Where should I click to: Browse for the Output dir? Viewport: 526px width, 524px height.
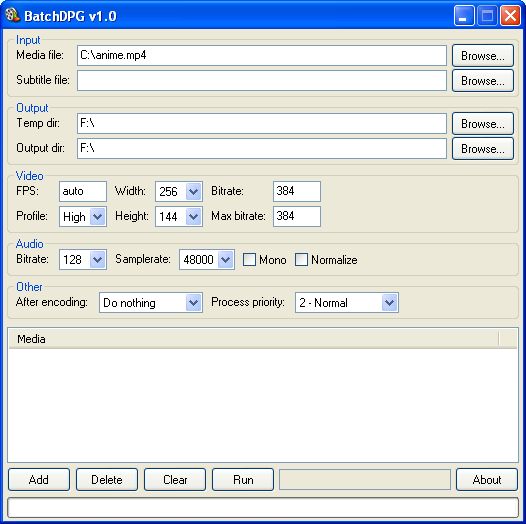(483, 149)
